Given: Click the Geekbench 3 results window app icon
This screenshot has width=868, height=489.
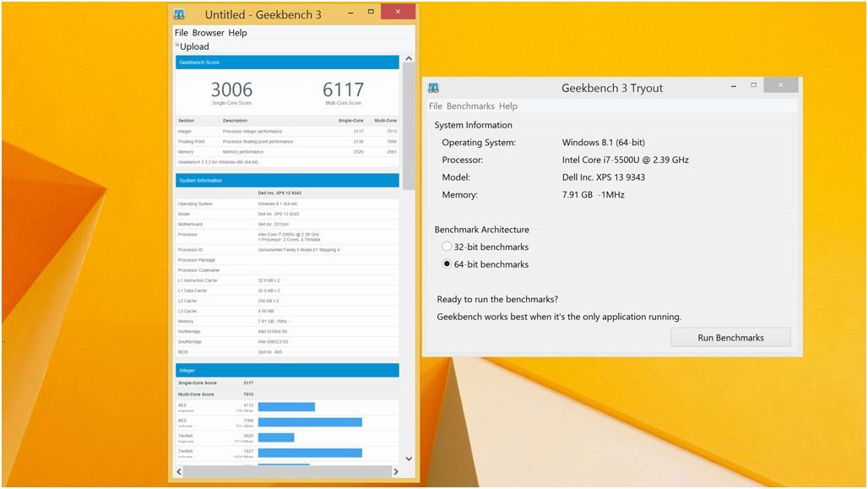Looking at the screenshot, I should (x=179, y=14).
